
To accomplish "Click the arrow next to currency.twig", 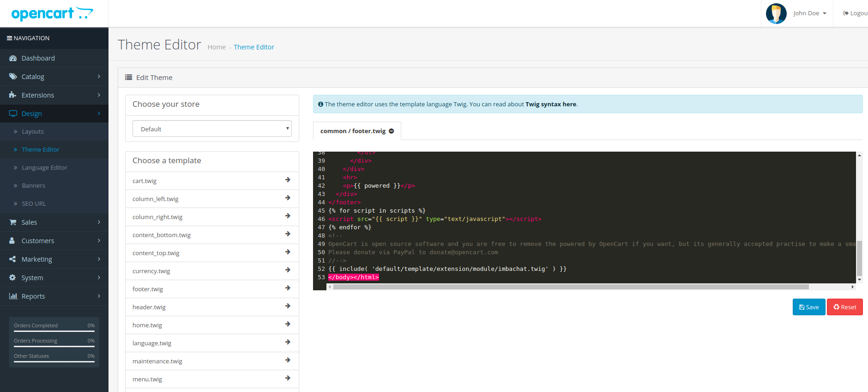I will click(x=288, y=270).
